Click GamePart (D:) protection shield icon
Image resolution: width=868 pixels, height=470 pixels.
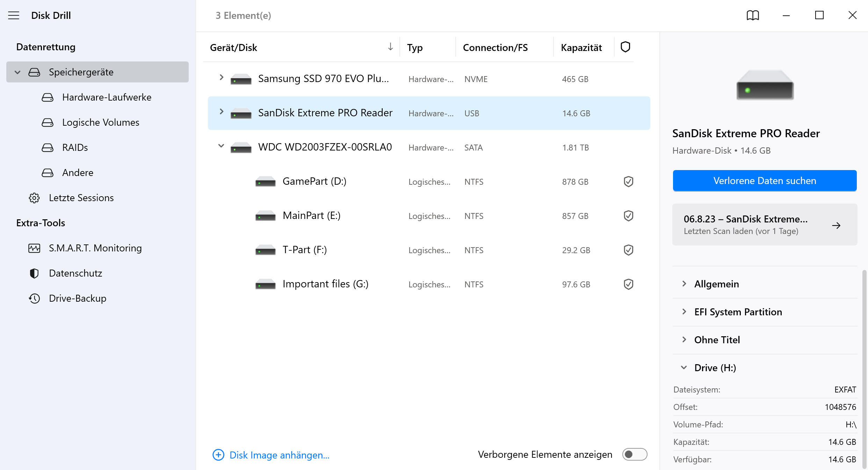point(628,182)
